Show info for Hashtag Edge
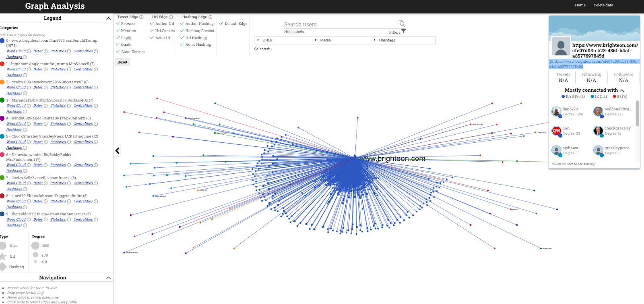 click(211, 17)
